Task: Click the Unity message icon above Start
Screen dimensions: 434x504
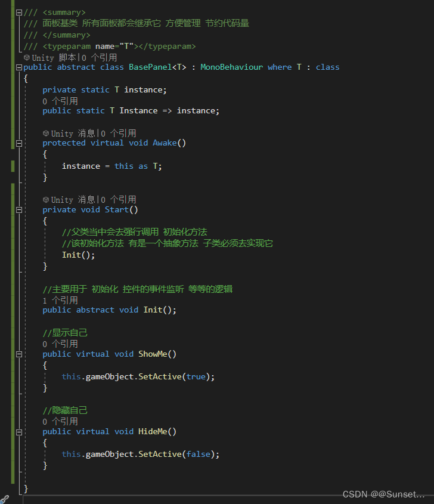Action: point(46,200)
